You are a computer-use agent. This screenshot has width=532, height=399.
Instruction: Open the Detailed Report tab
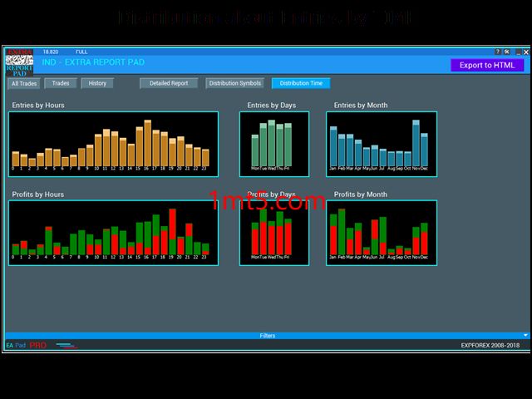coord(169,83)
